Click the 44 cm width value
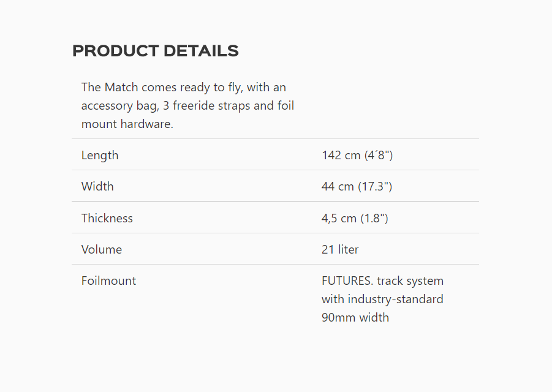 (x=357, y=186)
